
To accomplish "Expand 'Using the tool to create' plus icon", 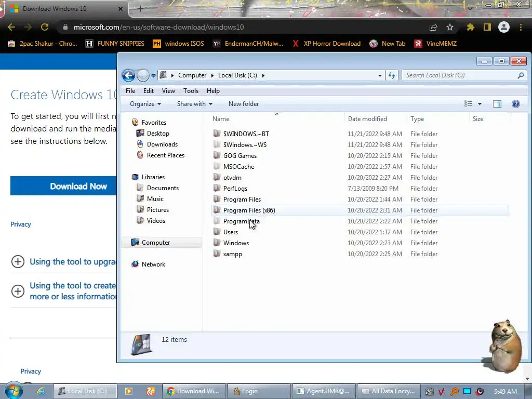I will click(x=18, y=291).
